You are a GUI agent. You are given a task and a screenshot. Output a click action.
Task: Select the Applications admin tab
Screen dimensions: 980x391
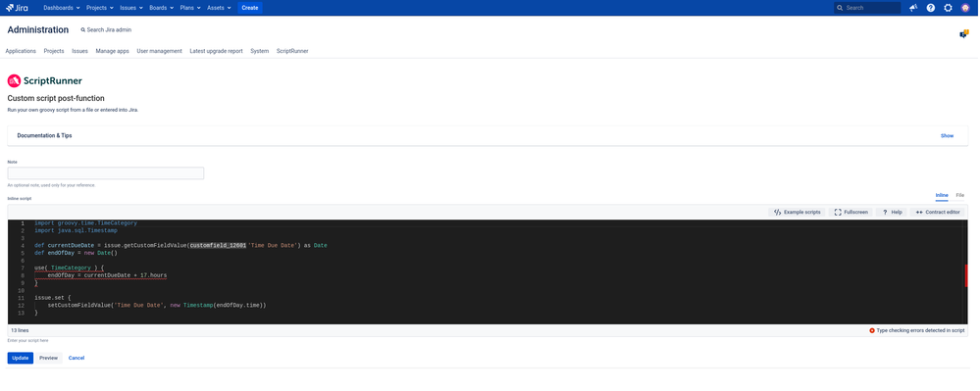tap(21, 51)
